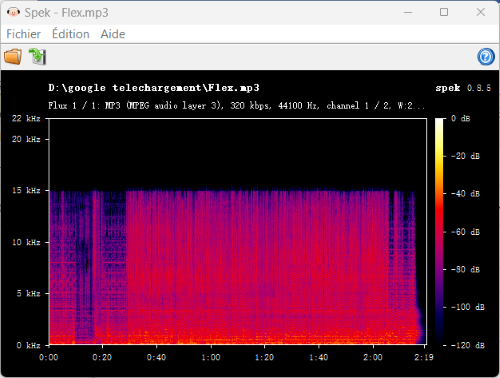Screen dimensions: 500x378
Task: Click the -20 dB scale label
Action: point(465,156)
